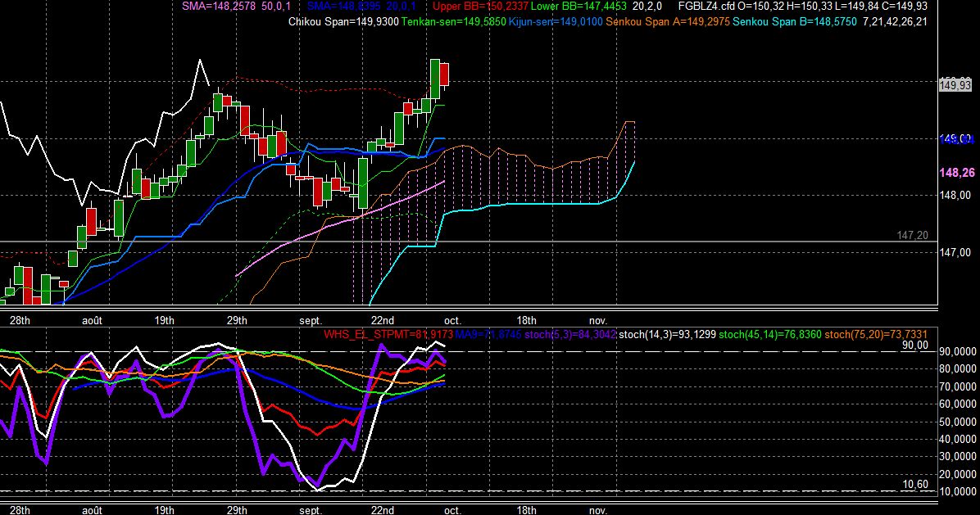Click the août label on the stochastic panel time axis

[x=92, y=510]
